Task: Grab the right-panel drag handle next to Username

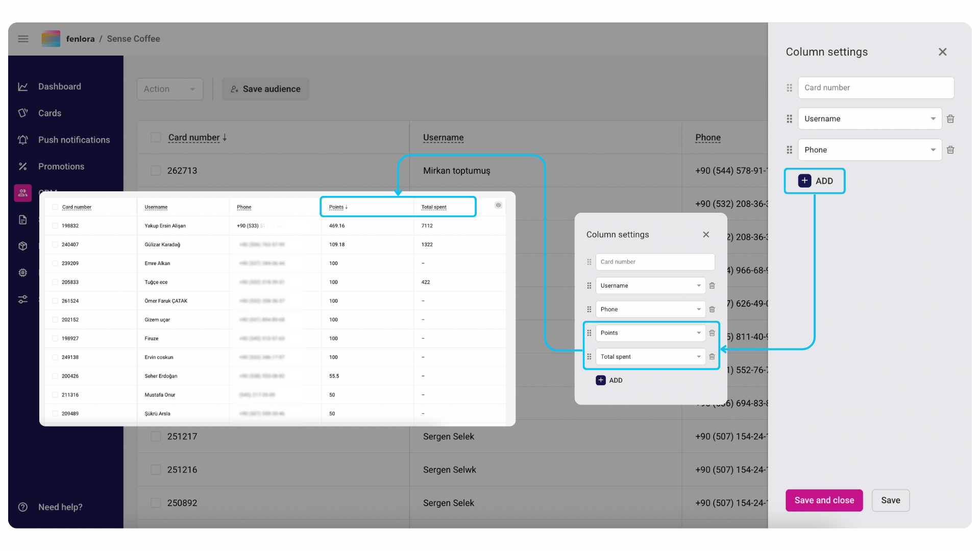Action: coord(790,119)
